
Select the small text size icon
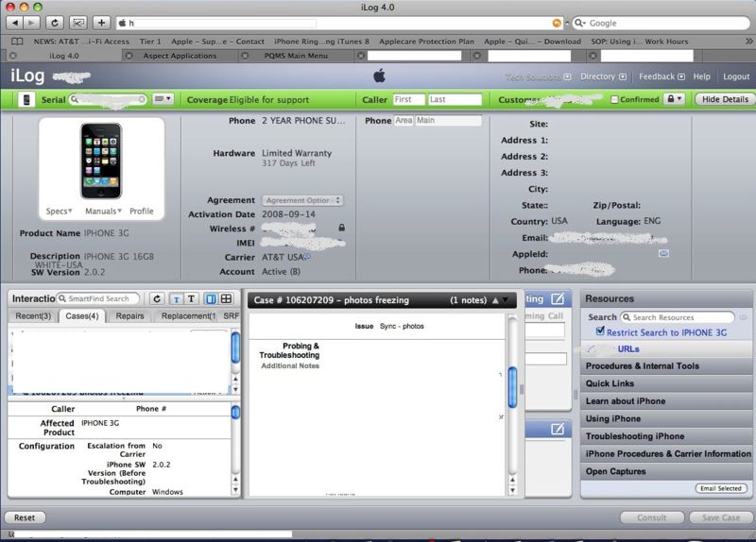tap(176, 299)
